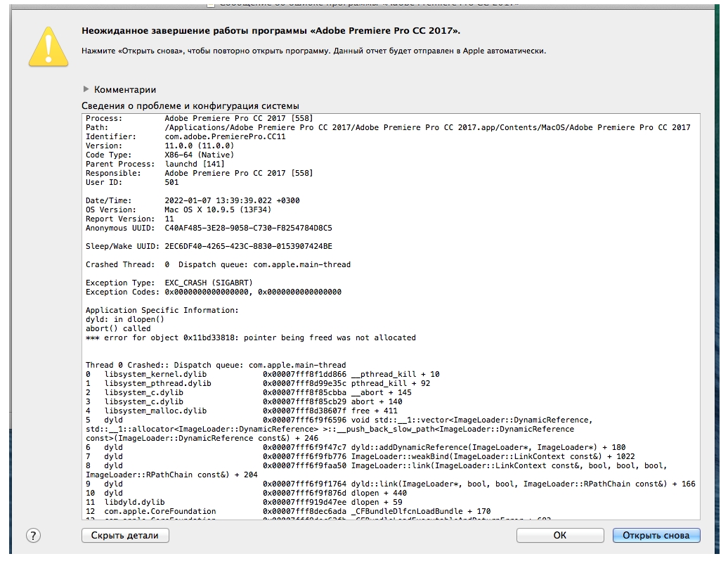
Task: Click the round question mark help button
Action: click(x=33, y=536)
